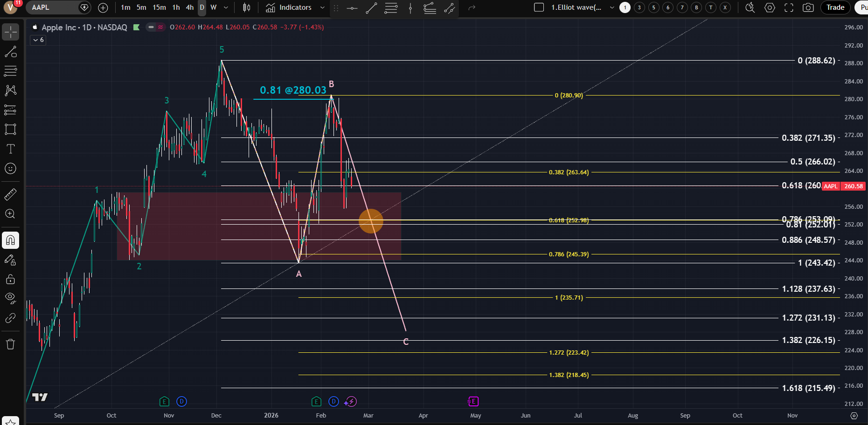The width and height of the screenshot is (868, 425).
Task: Open the Text drawing tool
Action: [x=10, y=149]
